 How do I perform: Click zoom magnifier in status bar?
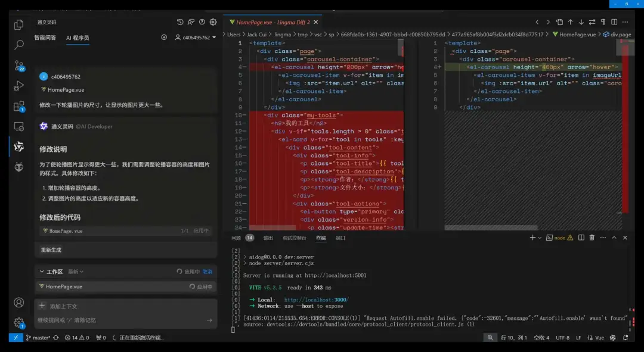pos(490,338)
